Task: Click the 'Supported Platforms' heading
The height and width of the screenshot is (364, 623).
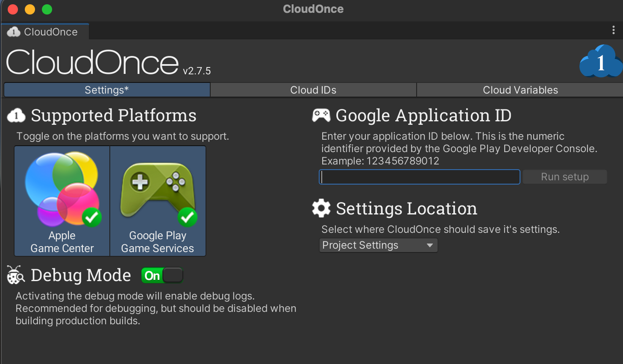Action: tap(114, 115)
